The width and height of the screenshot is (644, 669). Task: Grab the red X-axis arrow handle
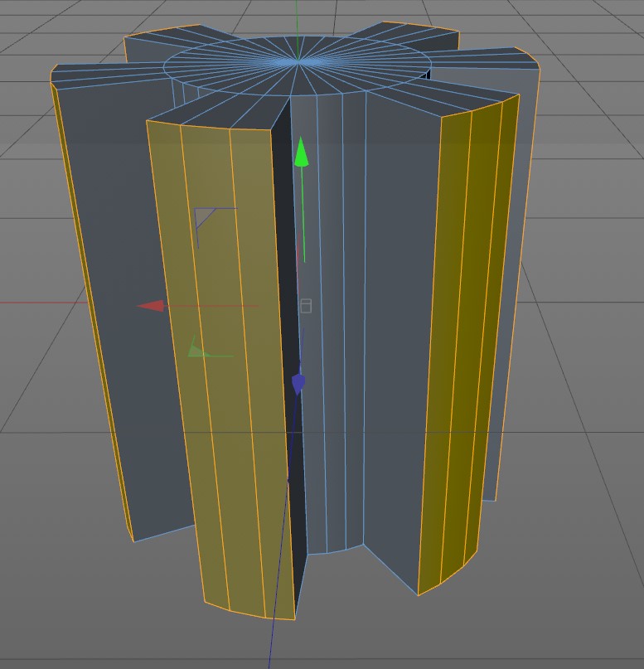click(150, 306)
